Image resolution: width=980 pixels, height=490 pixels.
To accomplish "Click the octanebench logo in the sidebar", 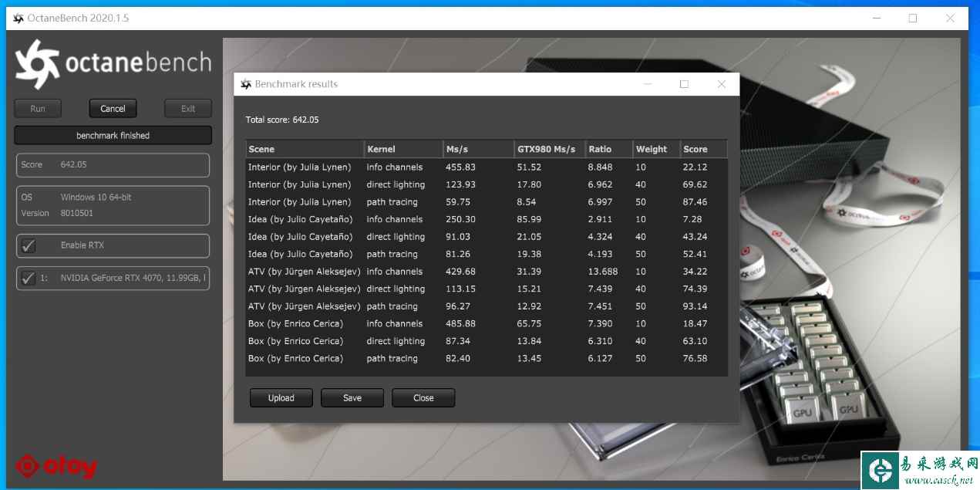I will pos(113,64).
